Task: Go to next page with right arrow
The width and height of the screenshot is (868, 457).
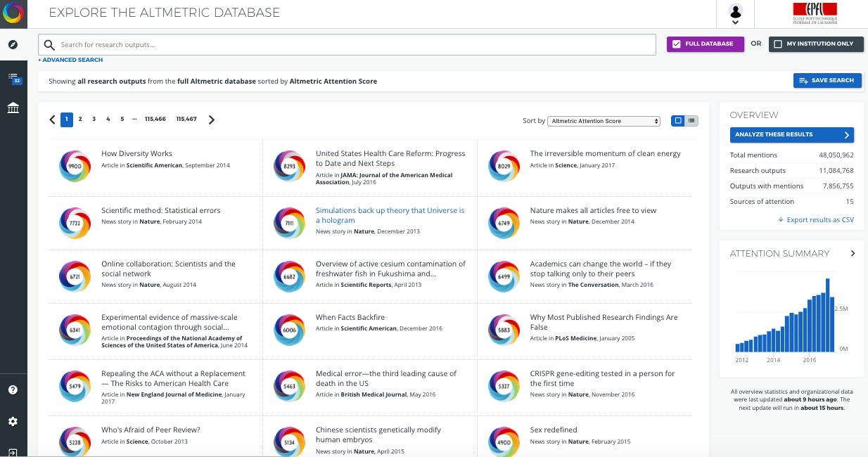Action: click(212, 120)
